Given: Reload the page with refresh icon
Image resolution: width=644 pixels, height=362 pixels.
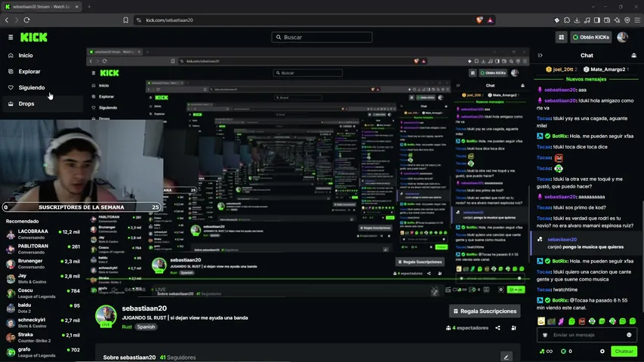Looking at the screenshot, I should click(26, 20).
